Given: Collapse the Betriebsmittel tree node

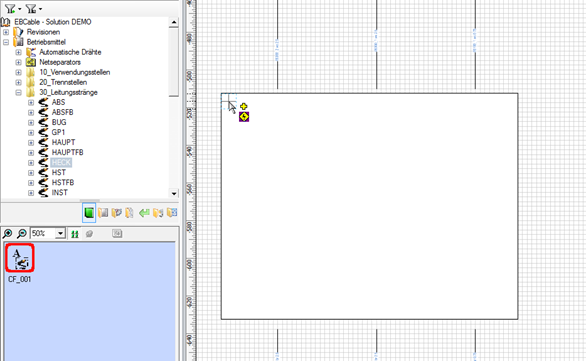Looking at the screenshot, I should (x=6, y=42).
